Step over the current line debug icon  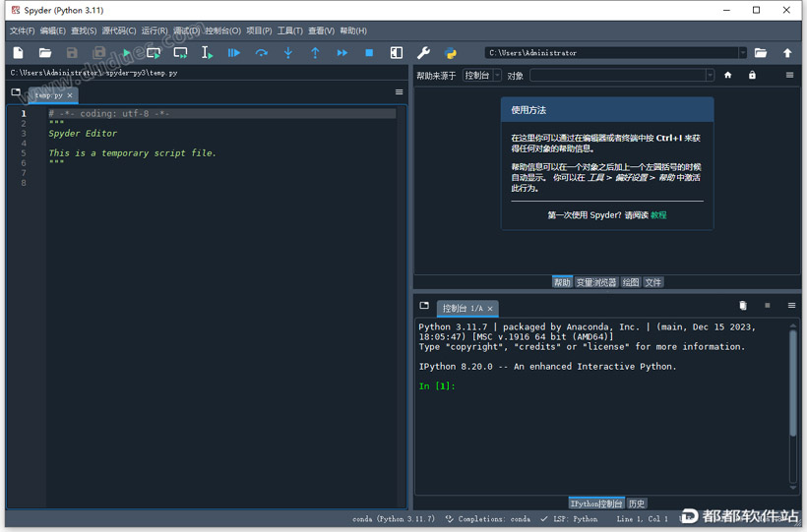coord(262,52)
